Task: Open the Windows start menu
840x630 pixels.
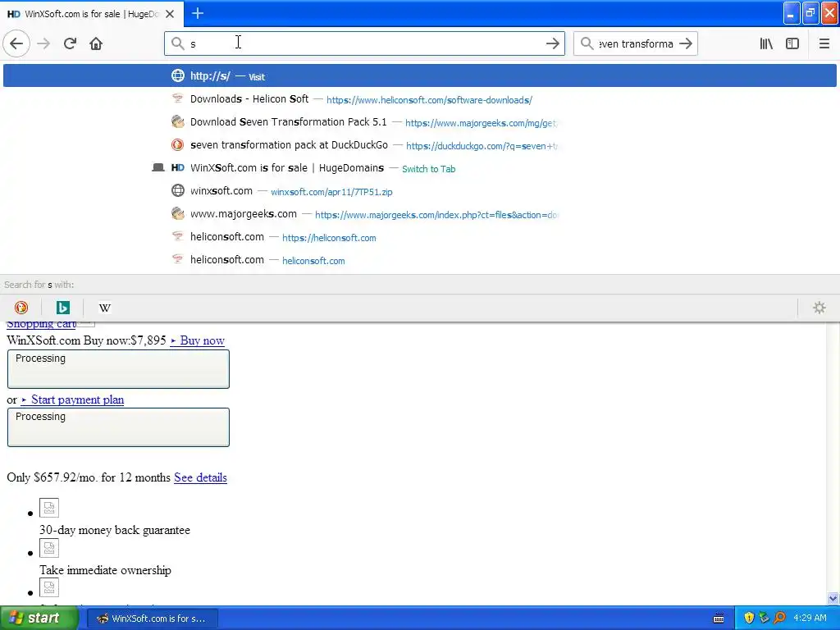Action: coord(39,618)
